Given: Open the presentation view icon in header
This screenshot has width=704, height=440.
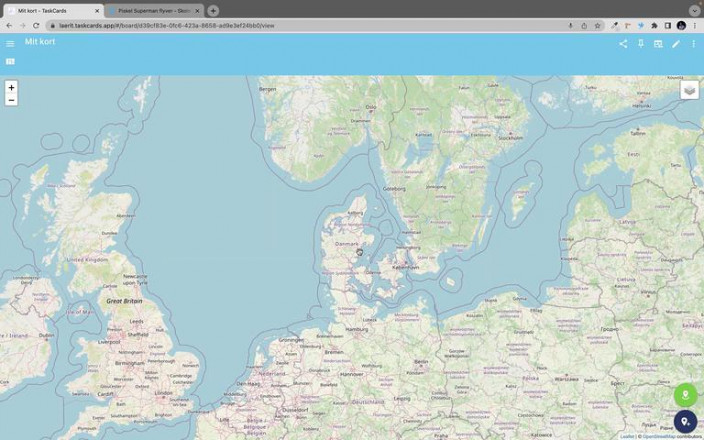Looking at the screenshot, I should 658,43.
